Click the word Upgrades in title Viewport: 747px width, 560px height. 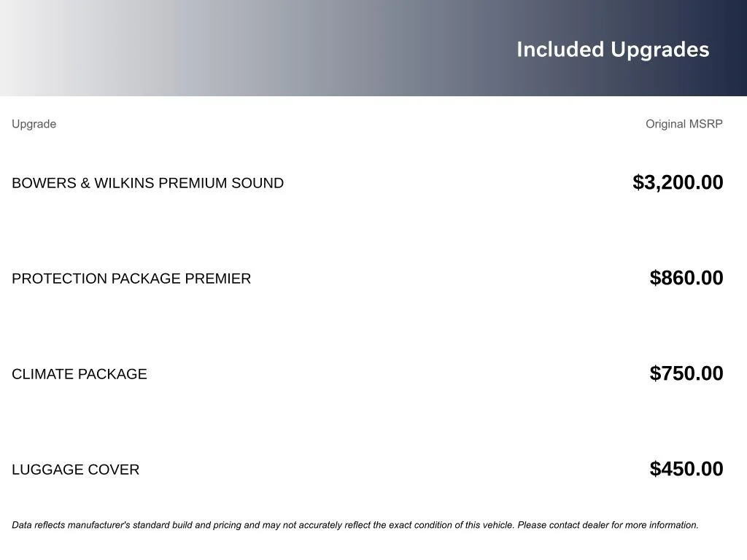(x=659, y=50)
